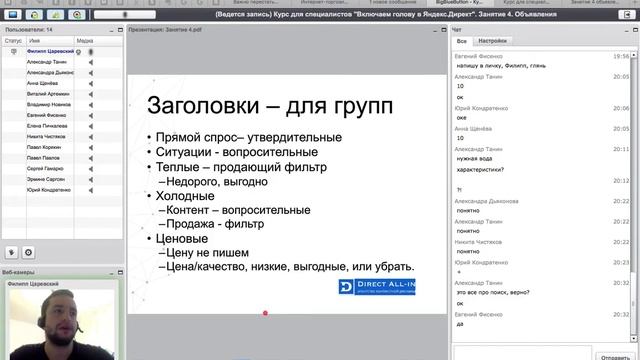Click the Отправить send button
Screen dimensions: 640x360
point(616,356)
